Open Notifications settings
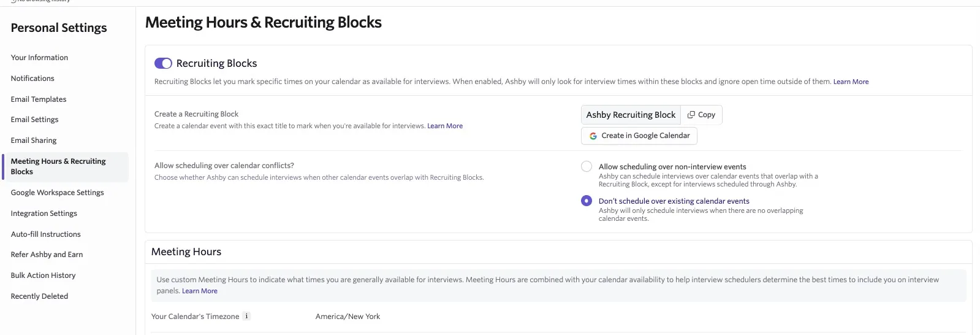980x335 pixels. pyautogui.click(x=32, y=79)
